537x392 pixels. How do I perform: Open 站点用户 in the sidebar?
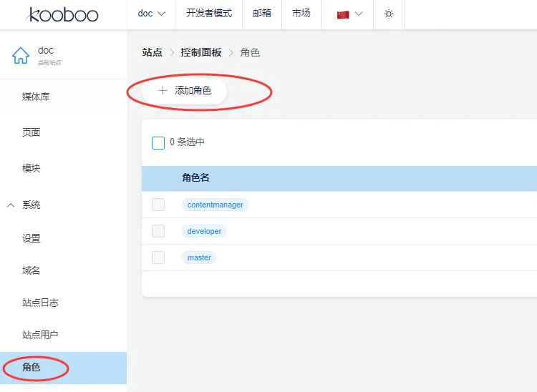pyautogui.click(x=40, y=335)
